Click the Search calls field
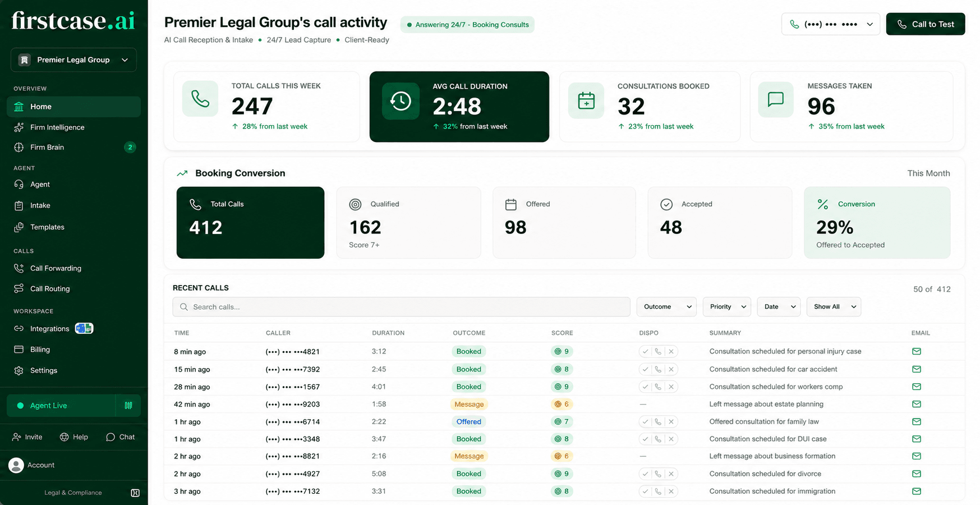 [x=402, y=307]
